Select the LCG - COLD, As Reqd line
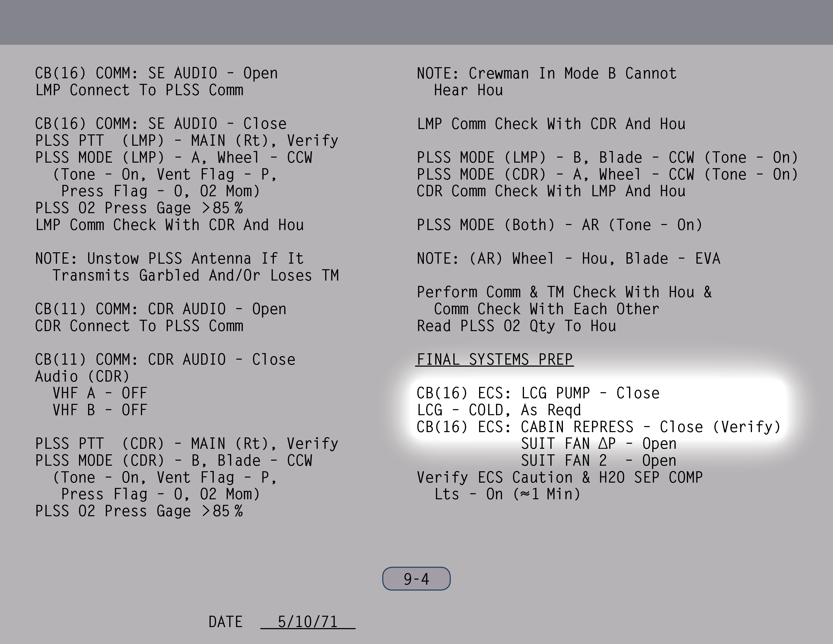The image size is (833, 644). point(499,410)
